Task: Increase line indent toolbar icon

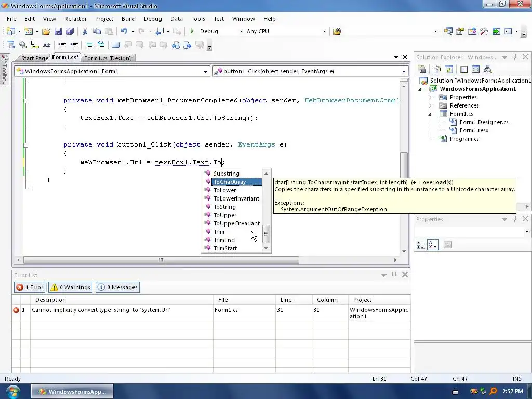Action: point(74,45)
